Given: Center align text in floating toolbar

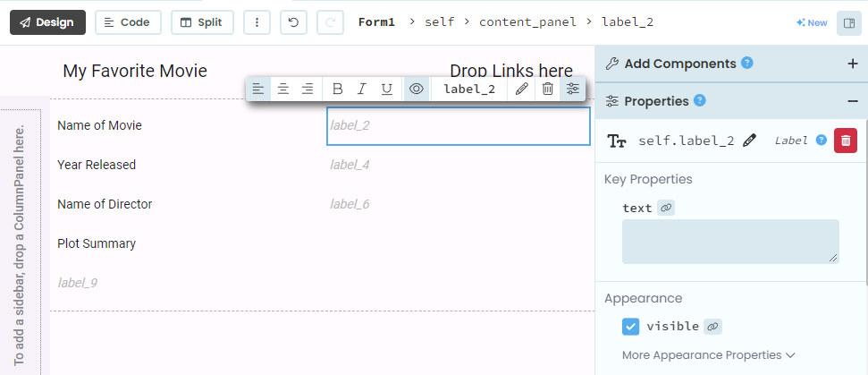Looking at the screenshot, I should click(x=283, y=89).
